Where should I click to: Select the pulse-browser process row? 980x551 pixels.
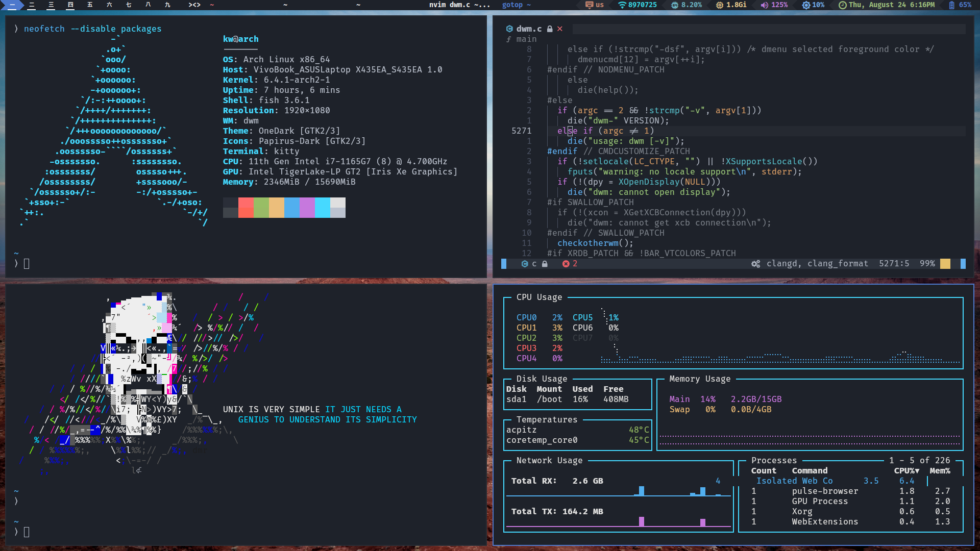click(x=825, y=491)
